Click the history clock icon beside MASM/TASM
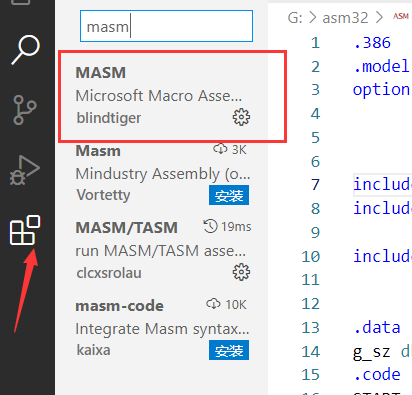The height and width of the screenshot is (395, 412). 210,226
